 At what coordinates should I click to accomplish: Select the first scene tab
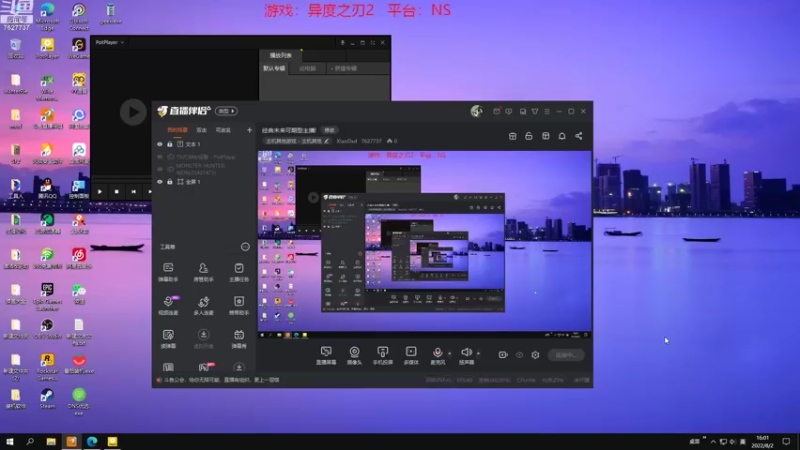[x=178, y=130]
